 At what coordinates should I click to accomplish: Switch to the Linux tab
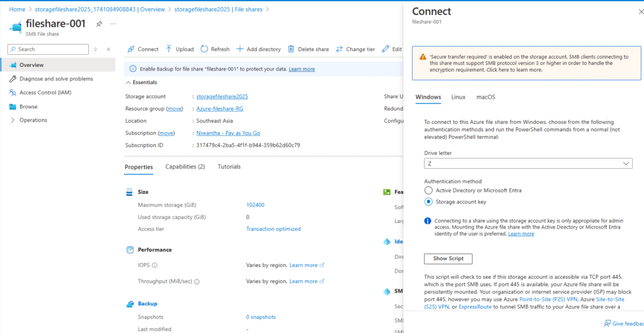(x=458, y=97)
